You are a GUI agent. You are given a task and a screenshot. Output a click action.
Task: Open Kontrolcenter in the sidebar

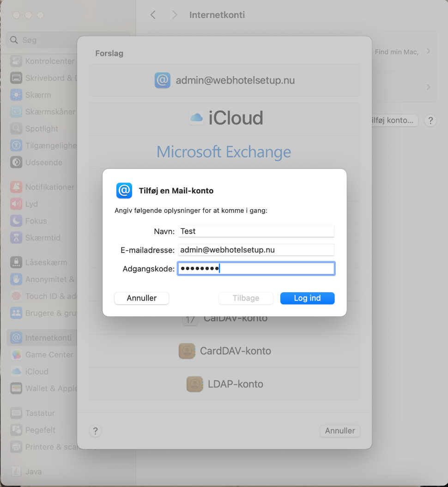42,61
